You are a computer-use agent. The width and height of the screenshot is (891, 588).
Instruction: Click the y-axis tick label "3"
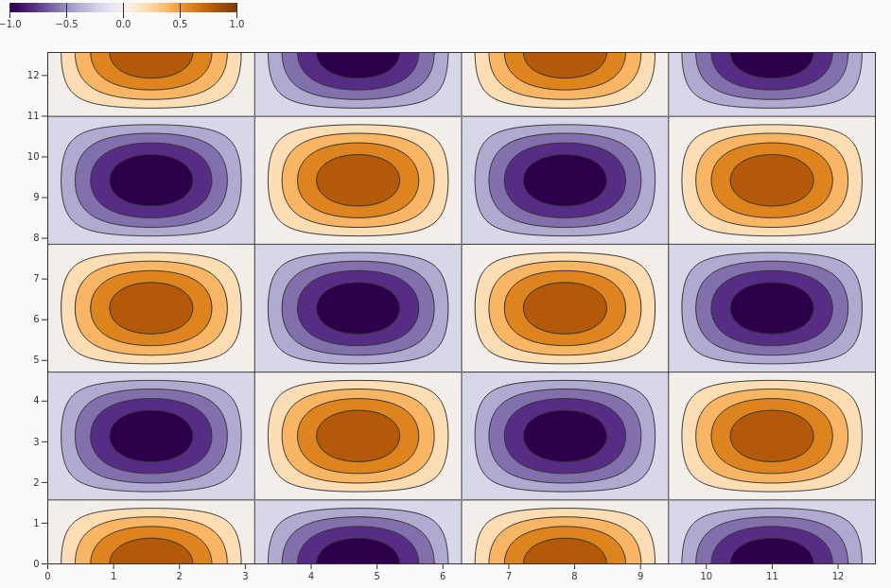pyautogui.click(x=36, y=441)
